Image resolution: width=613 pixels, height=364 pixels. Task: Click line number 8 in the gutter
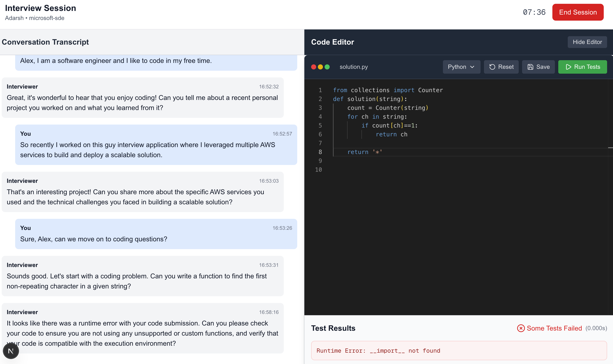click(320, 152)
